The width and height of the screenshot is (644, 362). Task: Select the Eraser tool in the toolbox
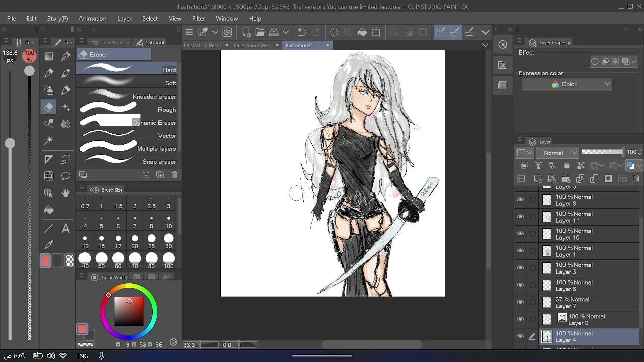tap(49, 107)
